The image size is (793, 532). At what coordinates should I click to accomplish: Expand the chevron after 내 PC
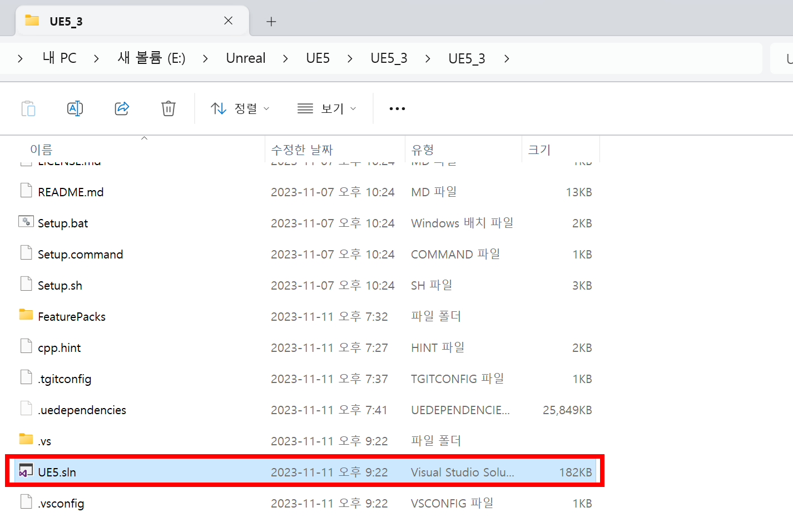point(96,58)
